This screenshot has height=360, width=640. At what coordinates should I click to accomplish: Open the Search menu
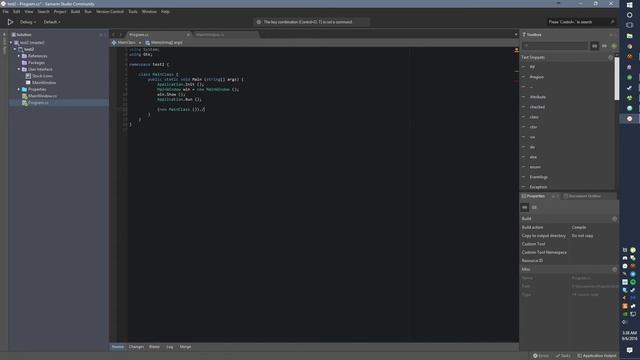(43, 12)
